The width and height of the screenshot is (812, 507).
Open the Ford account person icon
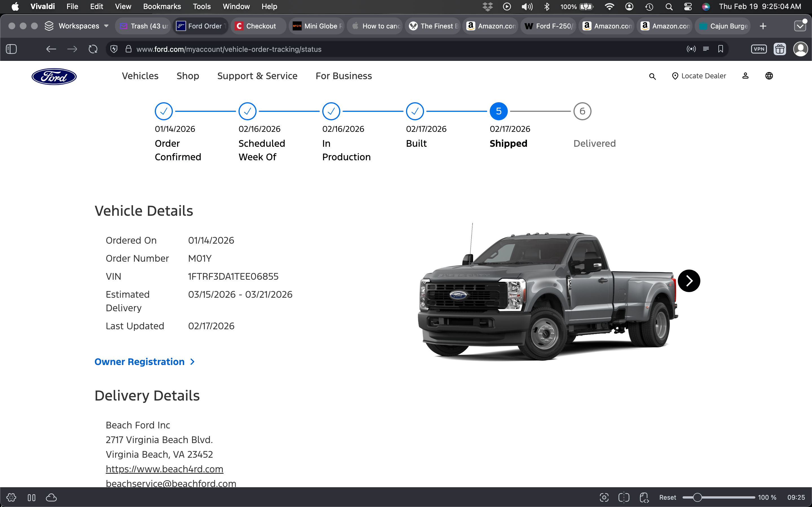tap(745, 76)
